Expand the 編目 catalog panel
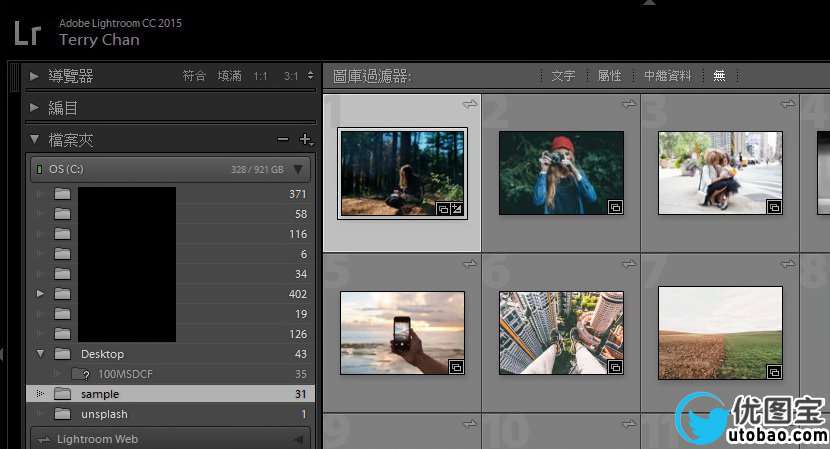Image resolution: width=830 pixels, height=449 pixels. pos(34,108)
